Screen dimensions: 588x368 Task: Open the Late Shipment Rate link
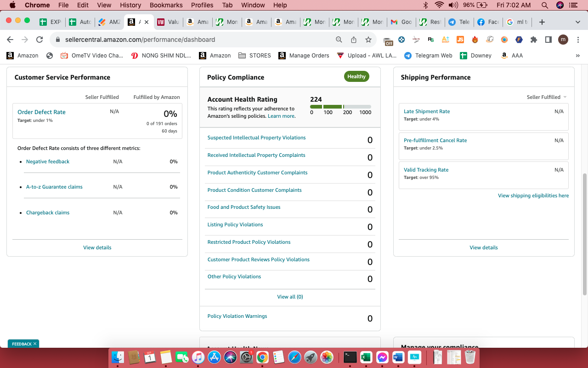coord(427,112)
